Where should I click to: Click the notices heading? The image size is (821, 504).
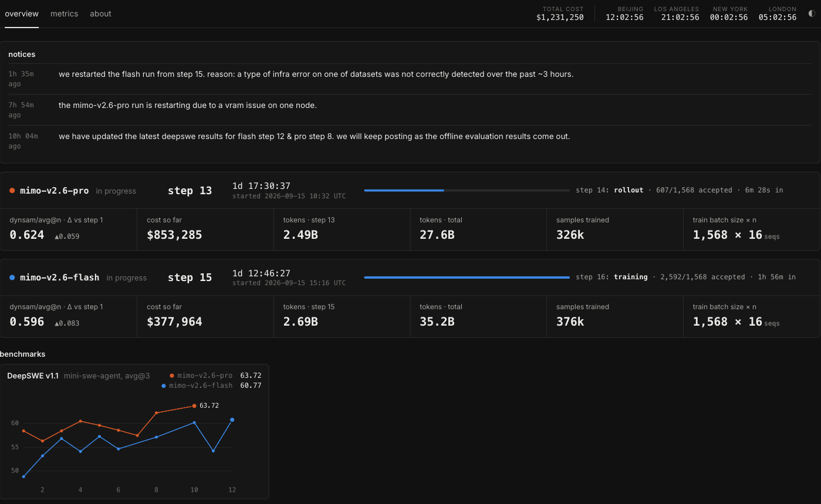pos(22,54)
